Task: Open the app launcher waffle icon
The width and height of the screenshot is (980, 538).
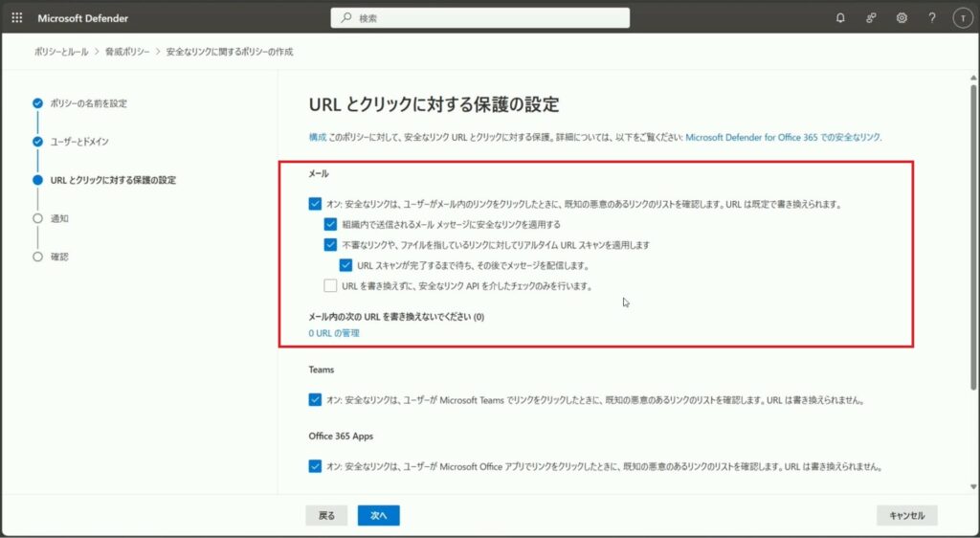Action: 17,18
